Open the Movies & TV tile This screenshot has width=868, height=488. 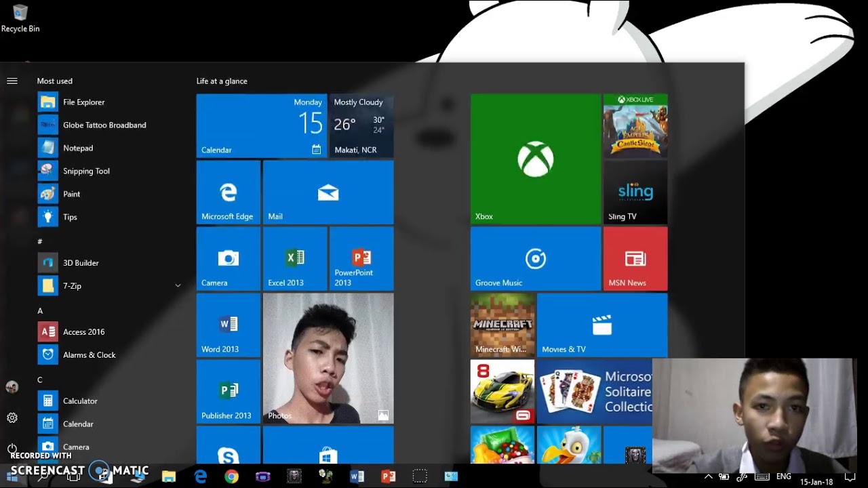click(602, 325)
